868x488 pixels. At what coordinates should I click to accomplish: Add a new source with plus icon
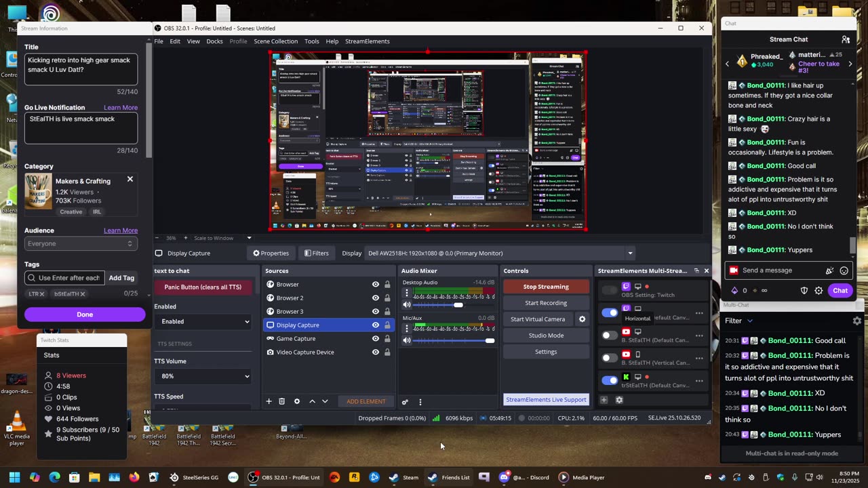(x=269, y=401)
